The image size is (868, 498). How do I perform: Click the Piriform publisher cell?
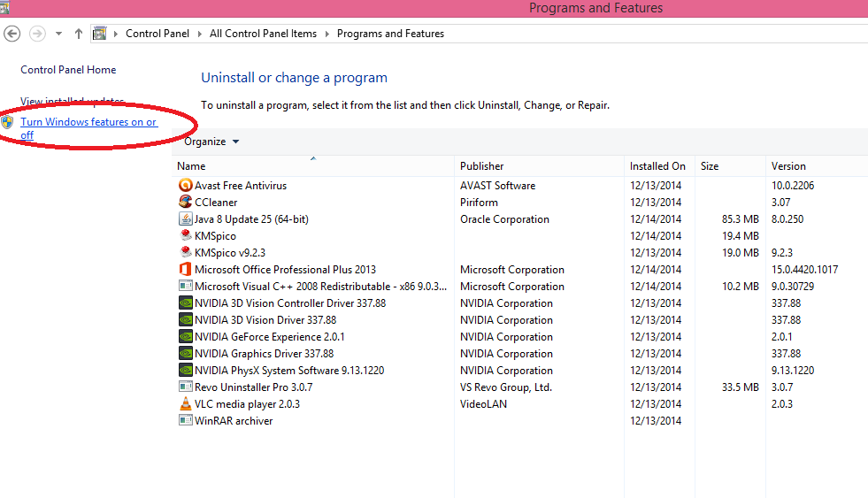click(479, 203)
